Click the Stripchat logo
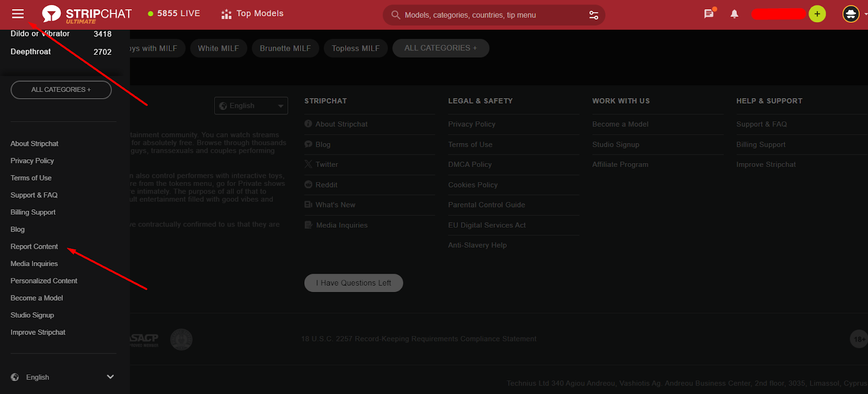The height and width of the screenshot is (394, 868). point(87,14)
